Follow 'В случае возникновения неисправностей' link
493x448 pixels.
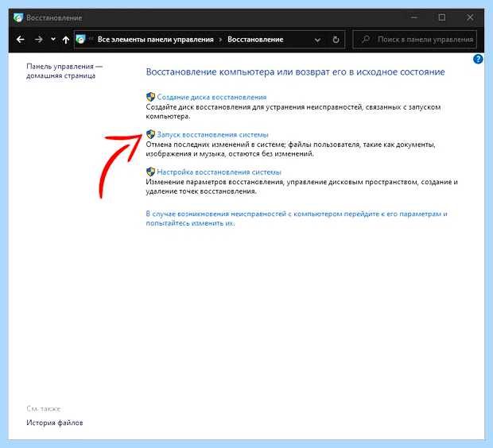[297, 218]
